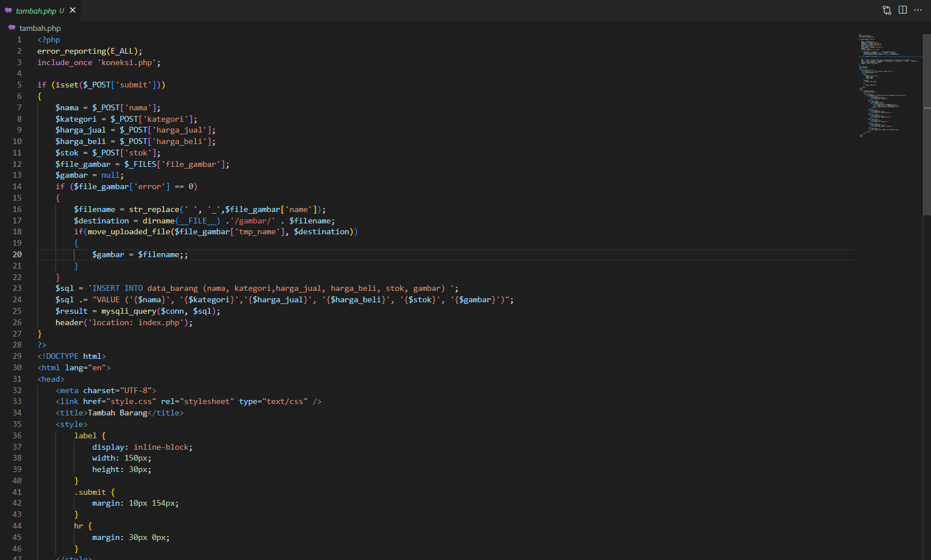Split the editor with the Split Editor icon

coord(902,10)
